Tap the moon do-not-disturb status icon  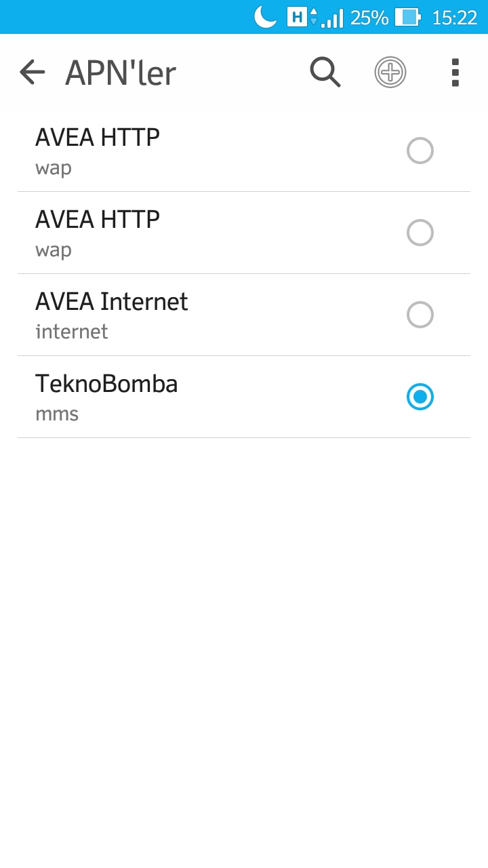coord(265,17)
